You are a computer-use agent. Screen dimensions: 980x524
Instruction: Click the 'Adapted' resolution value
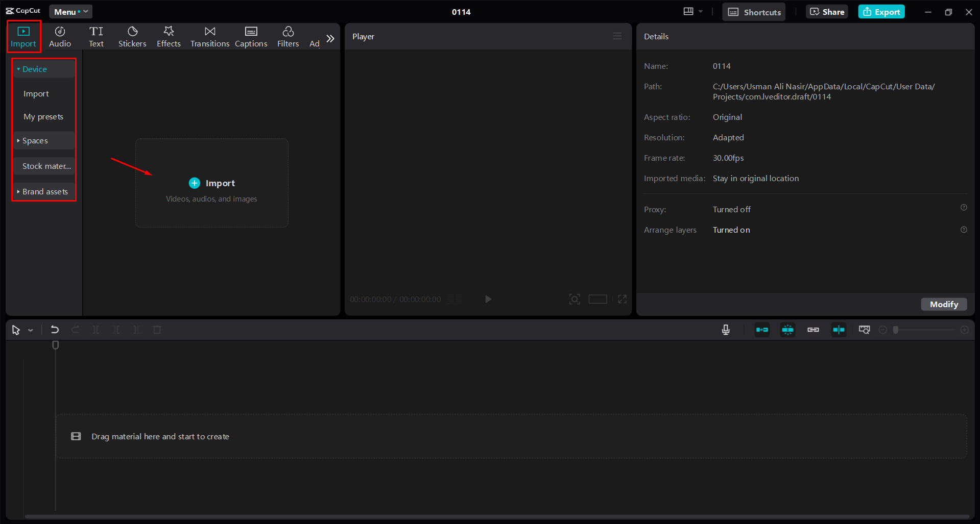(x=728, y=138)
